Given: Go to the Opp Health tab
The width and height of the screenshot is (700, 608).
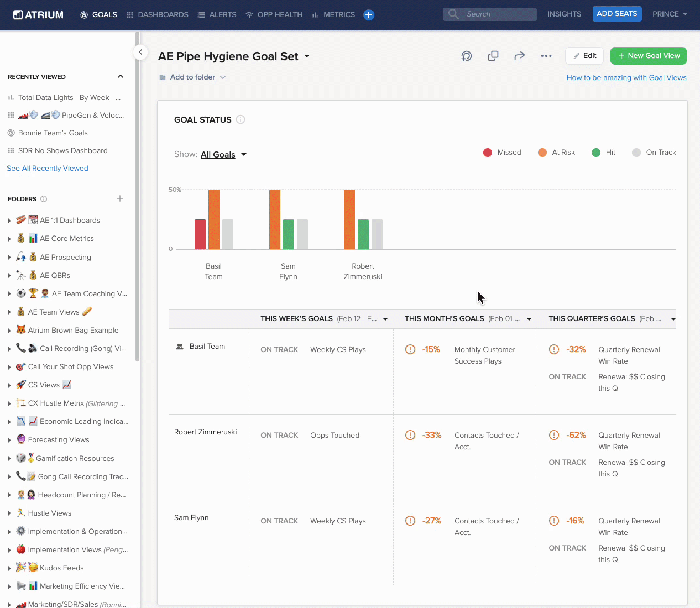Looking at the screenshot, I should coord(274,15).
